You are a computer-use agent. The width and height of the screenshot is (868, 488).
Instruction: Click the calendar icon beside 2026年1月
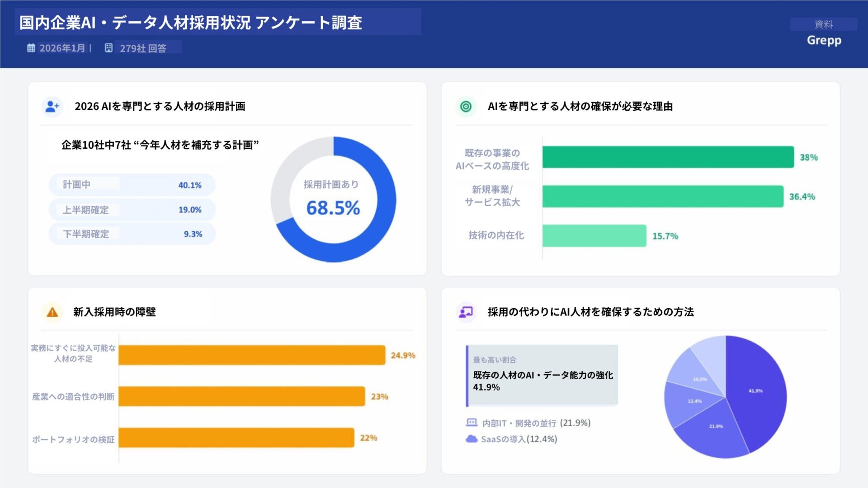[x=31, y=48]
